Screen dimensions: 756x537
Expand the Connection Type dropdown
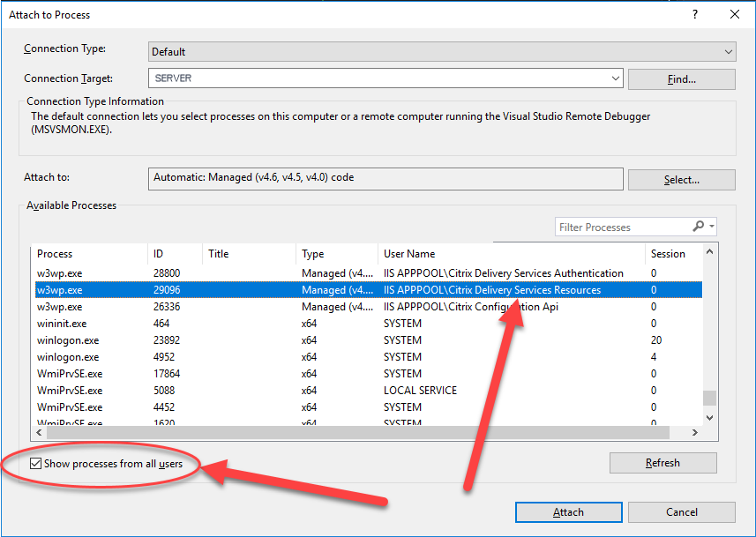tap(728, 52)
